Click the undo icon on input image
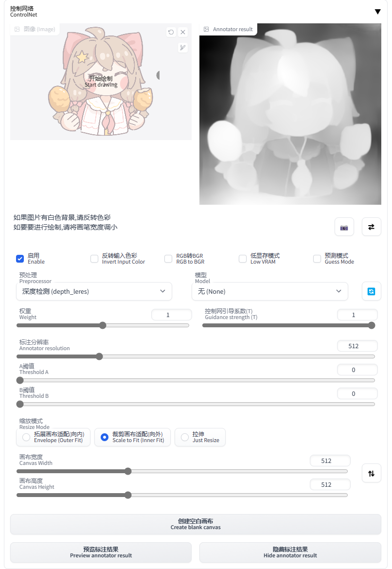 (171, 32)
